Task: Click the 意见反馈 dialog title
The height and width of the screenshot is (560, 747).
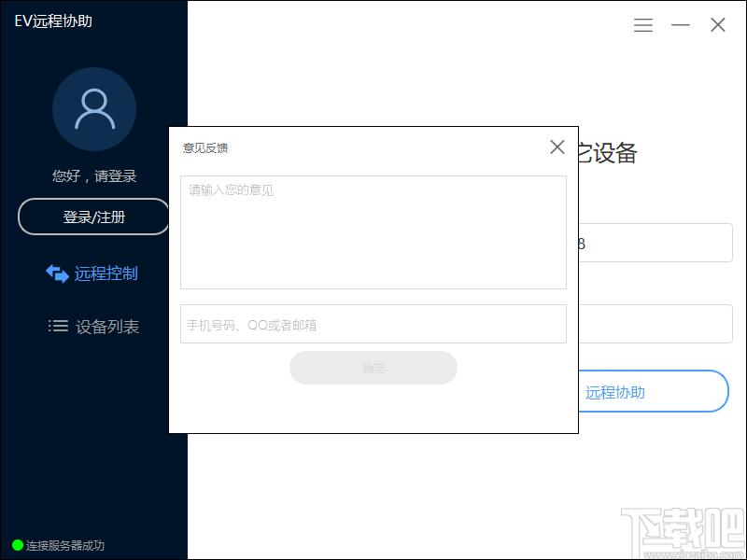Action: pyautogui.click(x=205, y=147)
